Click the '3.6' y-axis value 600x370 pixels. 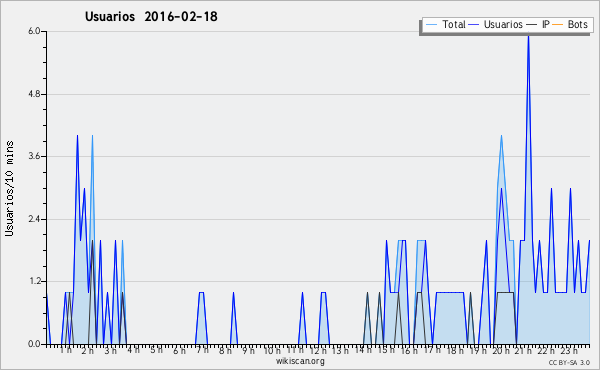coord(34,156)
